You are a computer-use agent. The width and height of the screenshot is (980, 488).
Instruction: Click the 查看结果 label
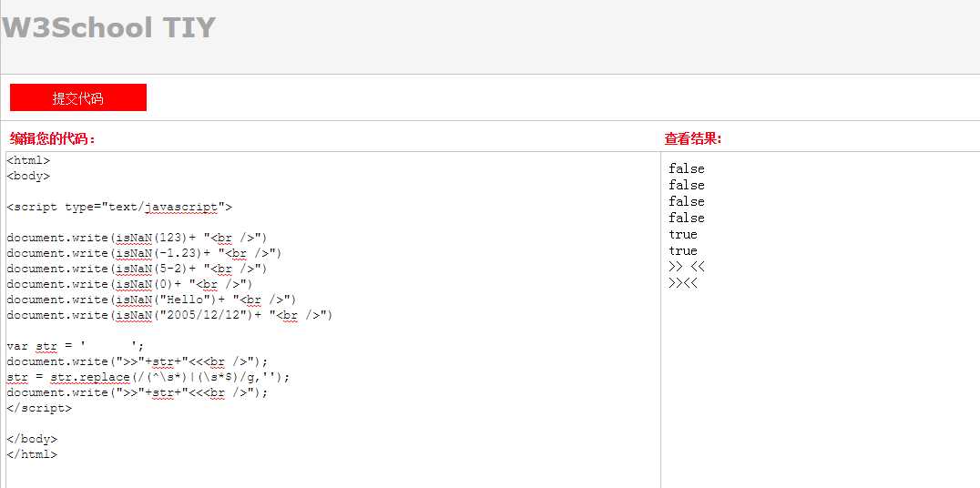[x=693, y=138]
